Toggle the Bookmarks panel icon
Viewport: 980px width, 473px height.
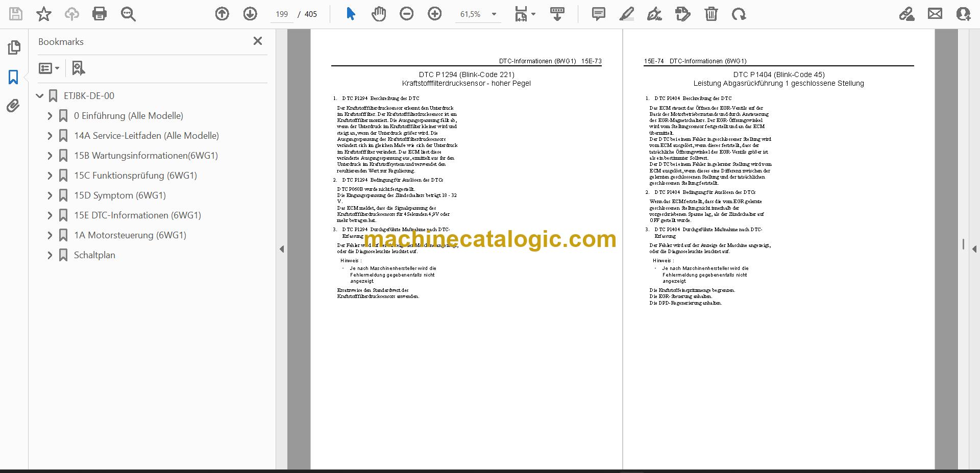pyautogui.click(x=13, y=77)
